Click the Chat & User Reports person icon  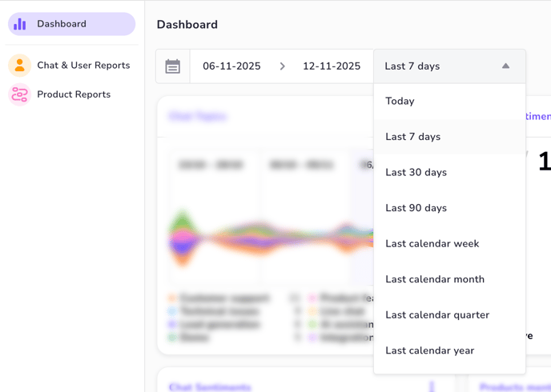pos(20,66)
